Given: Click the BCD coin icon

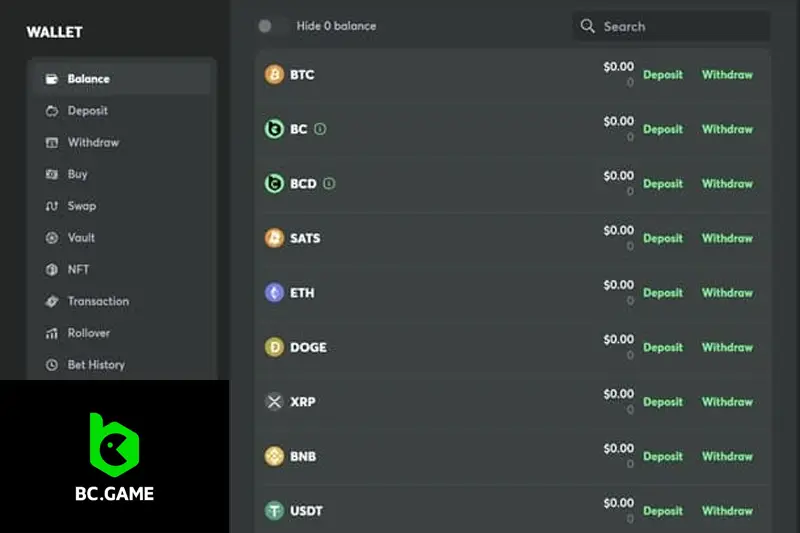Looking at the screenshot, I should pos(274,184).
